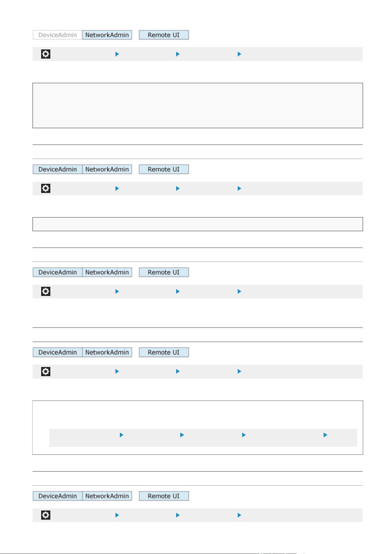
Task: Click the gear icon in the topmost section
Action: point(46,54)
